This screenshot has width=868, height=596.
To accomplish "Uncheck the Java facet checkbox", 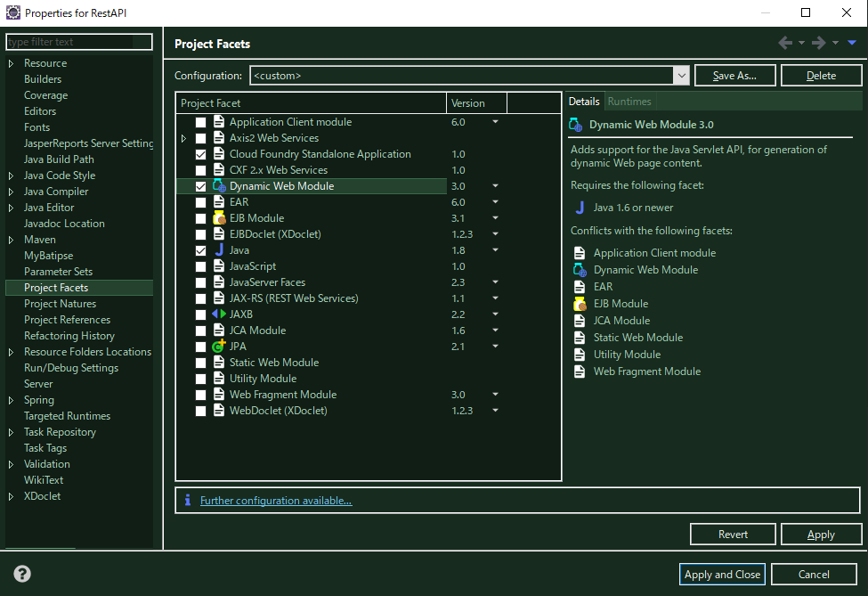I will pyautogui.click(x=200, y=249).
